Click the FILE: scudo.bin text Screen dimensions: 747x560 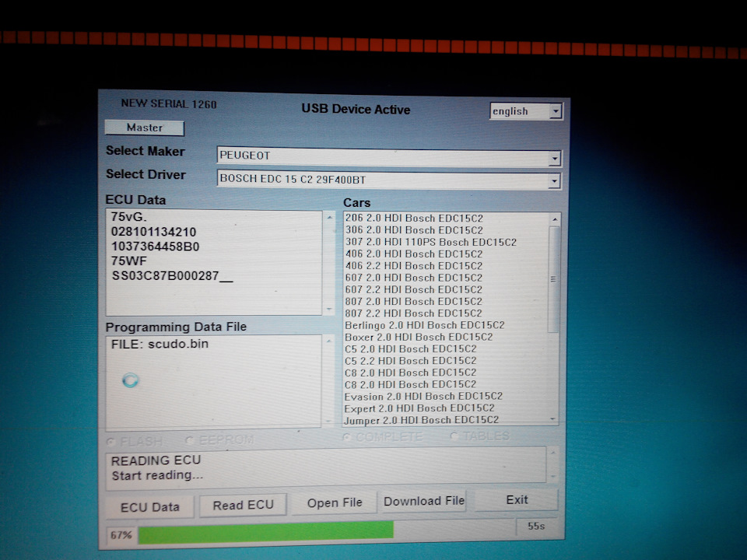tap(160, 344)
